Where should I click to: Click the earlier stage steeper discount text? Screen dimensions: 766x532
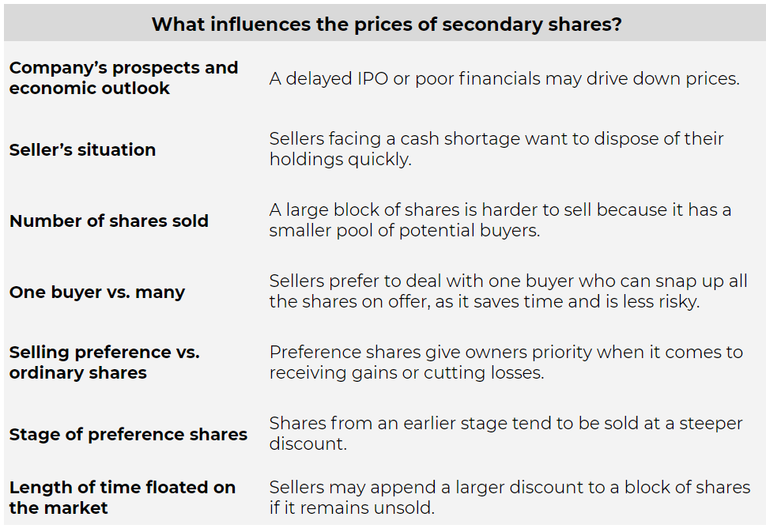pyautogui.click(x=506, y=433)
